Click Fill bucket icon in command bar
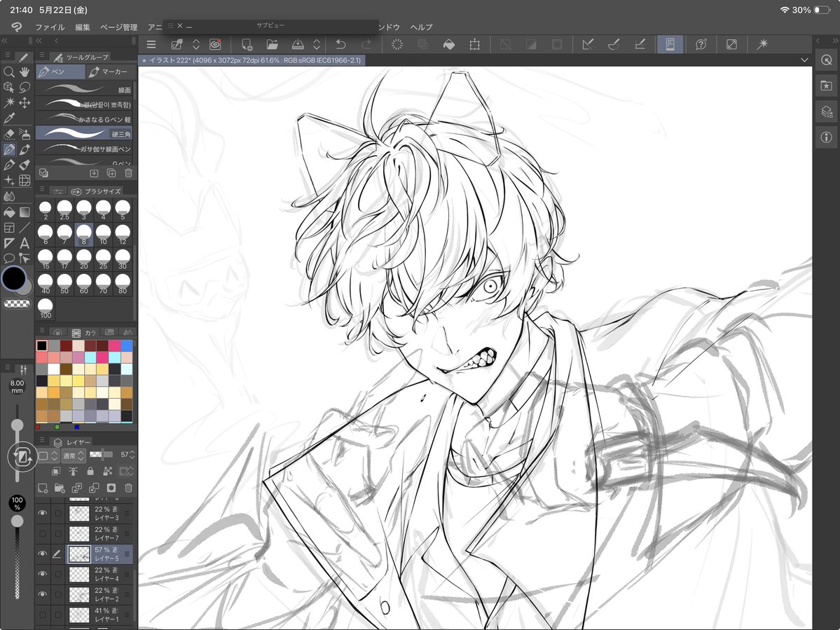Viewport: 840px width, 630px height. coord(449,44)
